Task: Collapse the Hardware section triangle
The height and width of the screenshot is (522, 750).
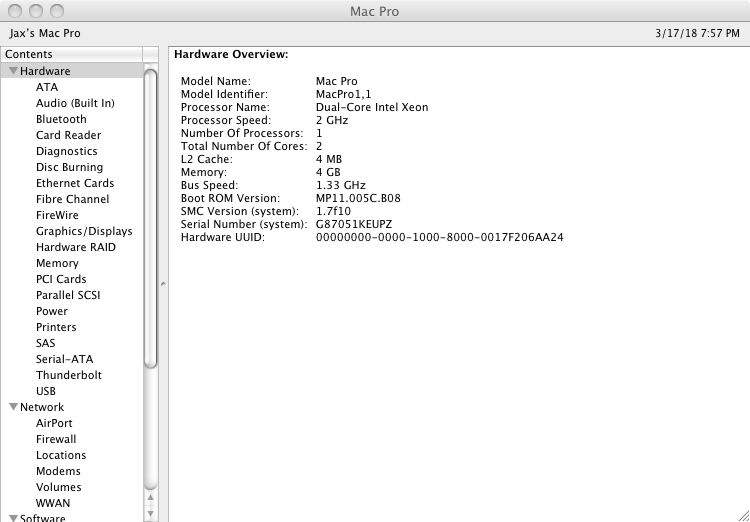Action: click(14, 71)
